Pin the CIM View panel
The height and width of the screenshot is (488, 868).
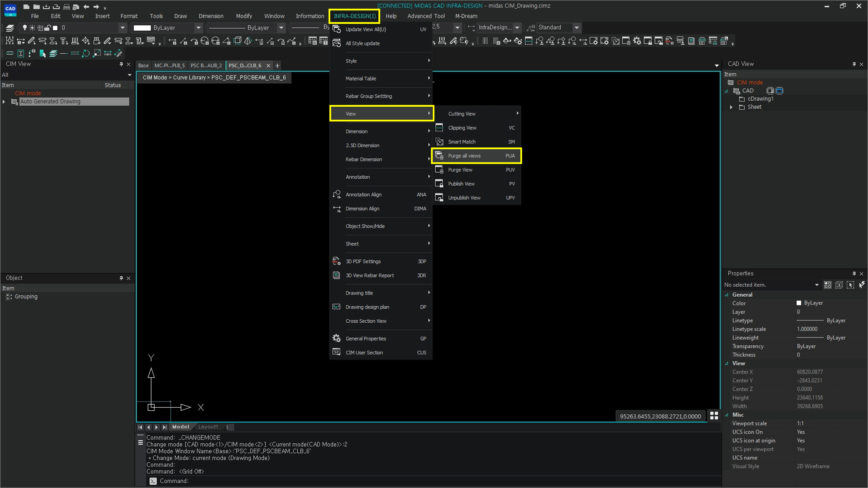(121, 64)
